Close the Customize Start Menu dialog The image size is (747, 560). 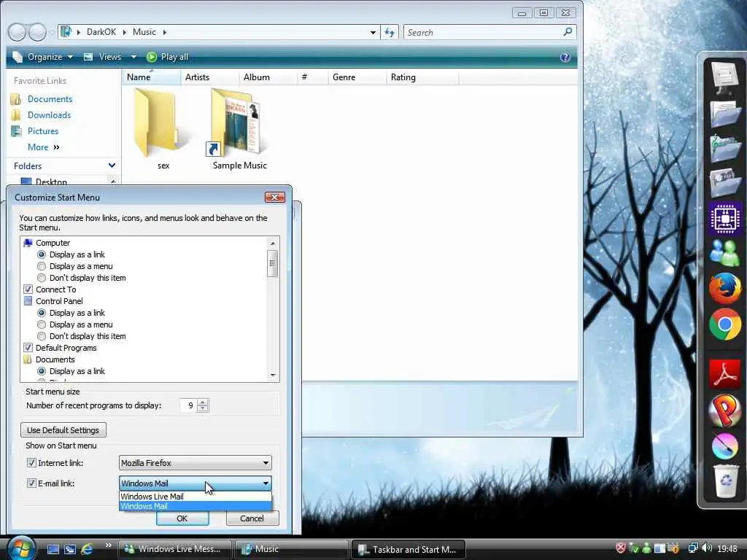pyautogui.click(x=275, y=197)
